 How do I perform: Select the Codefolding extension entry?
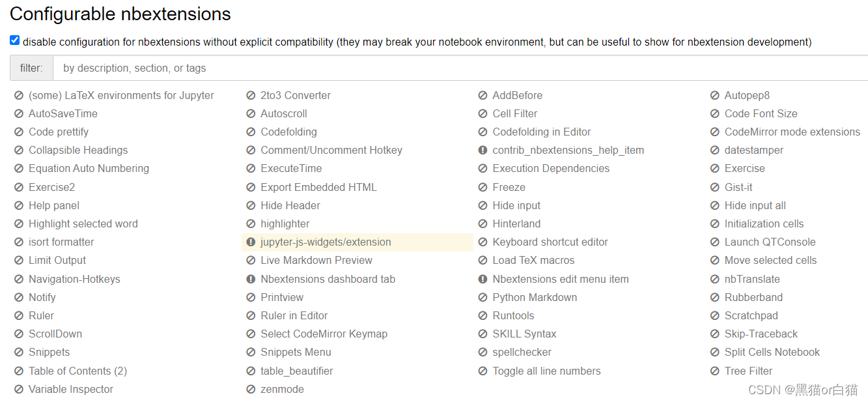pyautogui.click(x=288, y=132)
